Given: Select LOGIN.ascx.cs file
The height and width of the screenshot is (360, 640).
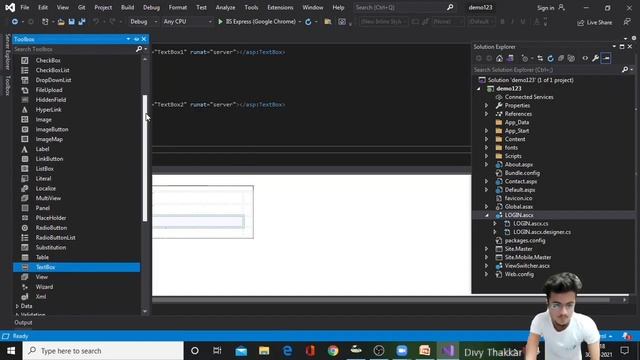Looking at the screenshot, I should [x=531, y=224].
